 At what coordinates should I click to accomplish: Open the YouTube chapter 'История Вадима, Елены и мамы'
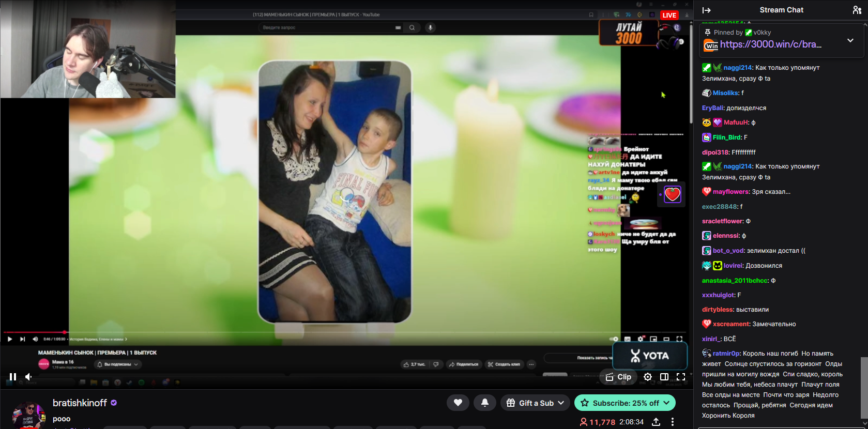tap(98, 340)
